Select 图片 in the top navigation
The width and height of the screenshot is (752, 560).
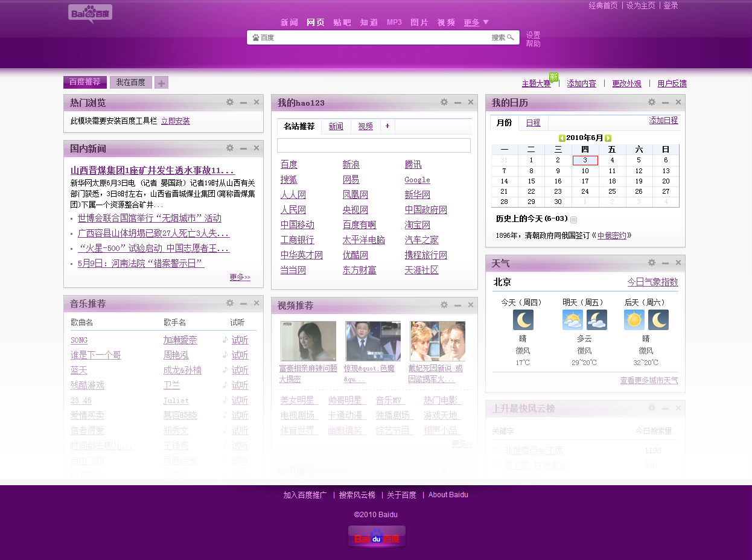[419, 22]
